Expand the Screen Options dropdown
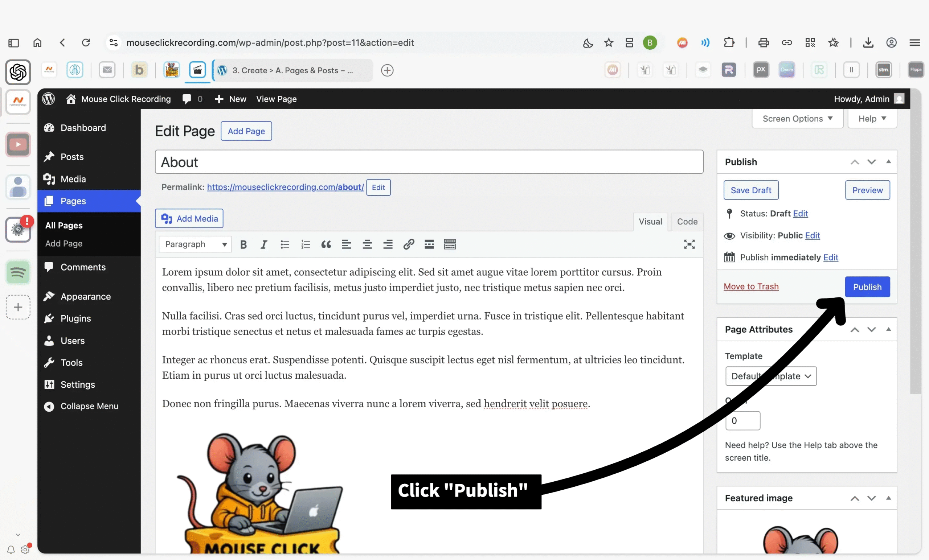 click(797, 119)
